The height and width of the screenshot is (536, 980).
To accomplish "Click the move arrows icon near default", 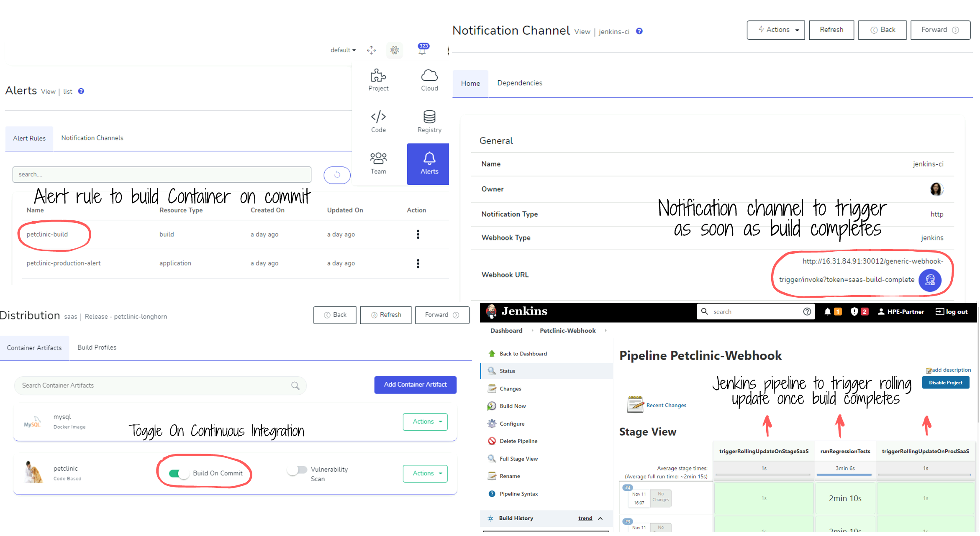I will (x=371, y=50).
